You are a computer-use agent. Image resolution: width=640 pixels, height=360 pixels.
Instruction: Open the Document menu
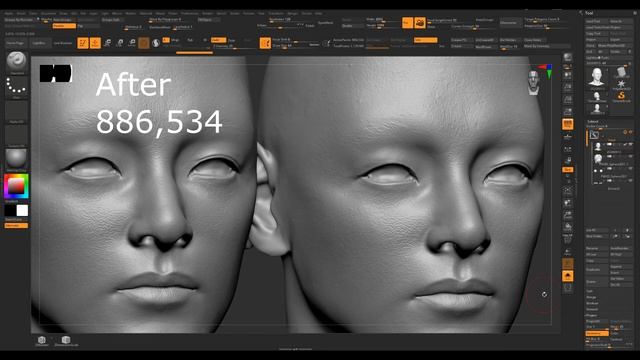tap(49, 13)
